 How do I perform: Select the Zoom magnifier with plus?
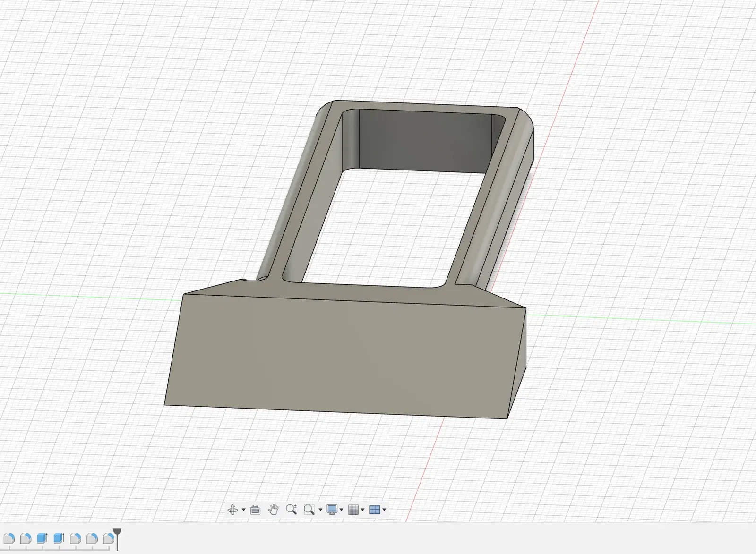tap(291, 510)
